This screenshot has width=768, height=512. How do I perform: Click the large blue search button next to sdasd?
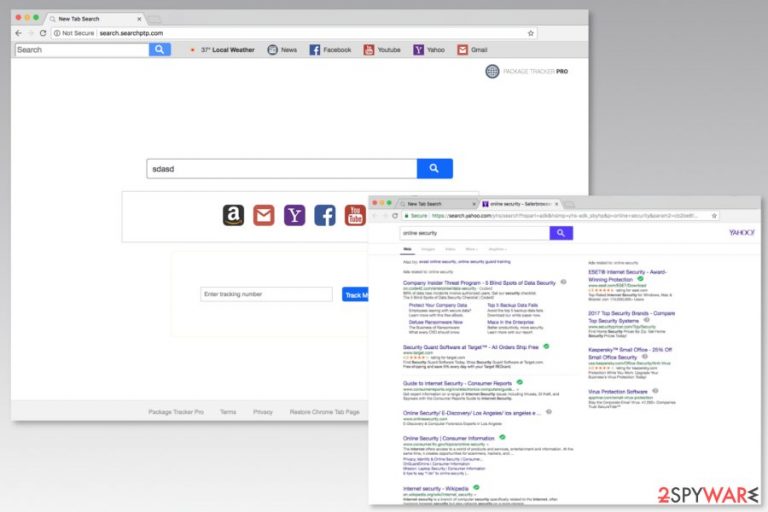[x=434, y=169]
